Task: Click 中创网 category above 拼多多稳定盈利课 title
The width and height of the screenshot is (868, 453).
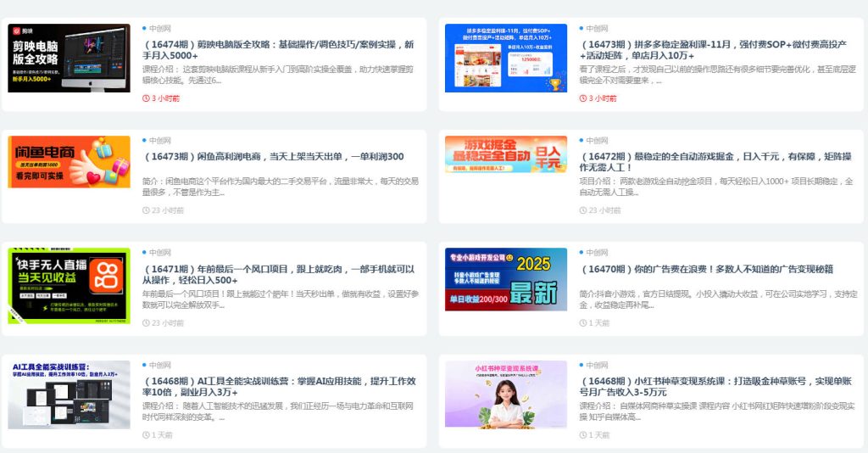Action: [597, 28]
